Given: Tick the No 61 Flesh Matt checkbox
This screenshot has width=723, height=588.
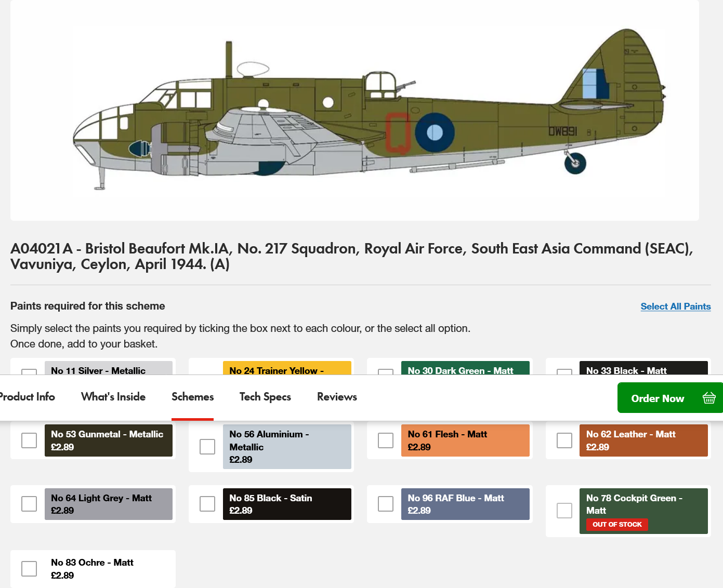Looking at the screenshot, I should pyautogui.click(x=386, y=440).
